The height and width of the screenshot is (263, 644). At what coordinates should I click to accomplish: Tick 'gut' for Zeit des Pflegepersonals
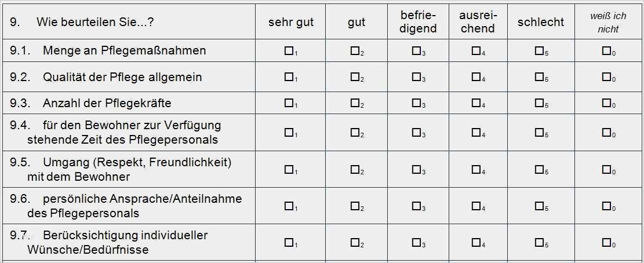[355, 133]
